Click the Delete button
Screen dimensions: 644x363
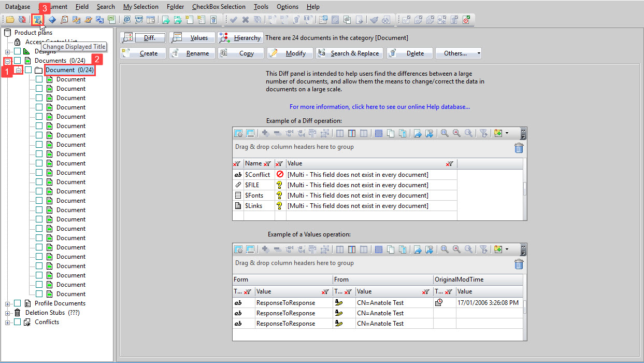409,53
